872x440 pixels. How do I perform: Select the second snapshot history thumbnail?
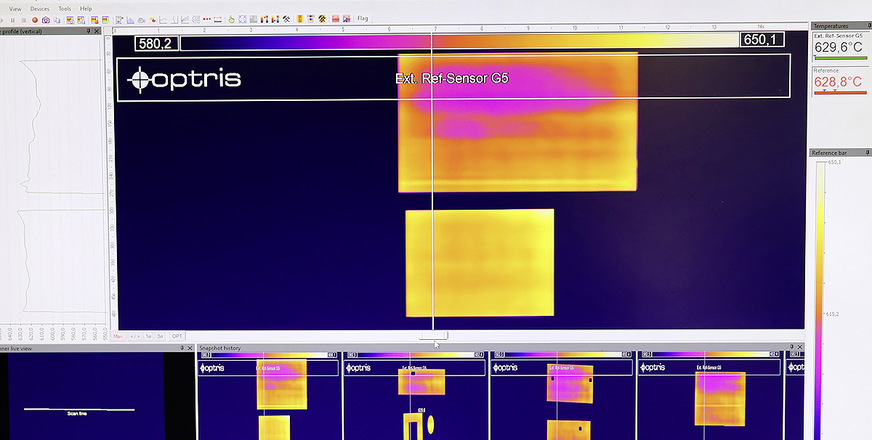[x=415, y=395]
